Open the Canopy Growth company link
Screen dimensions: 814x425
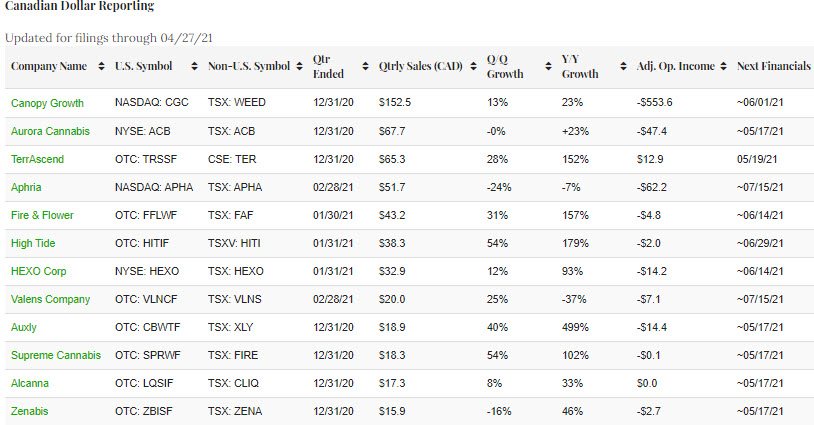(x=47, y=103)
